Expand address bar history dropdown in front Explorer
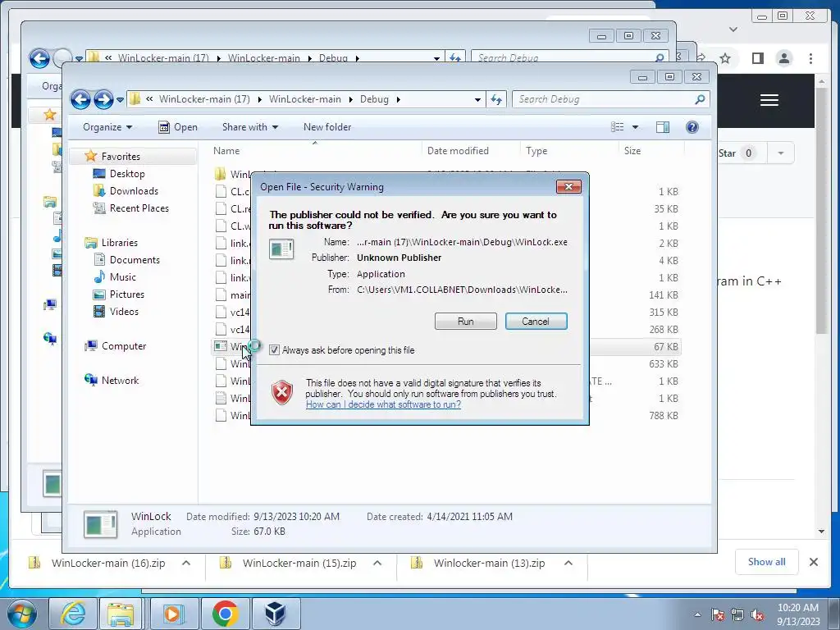The image size is (840, 630). point(477,99)
